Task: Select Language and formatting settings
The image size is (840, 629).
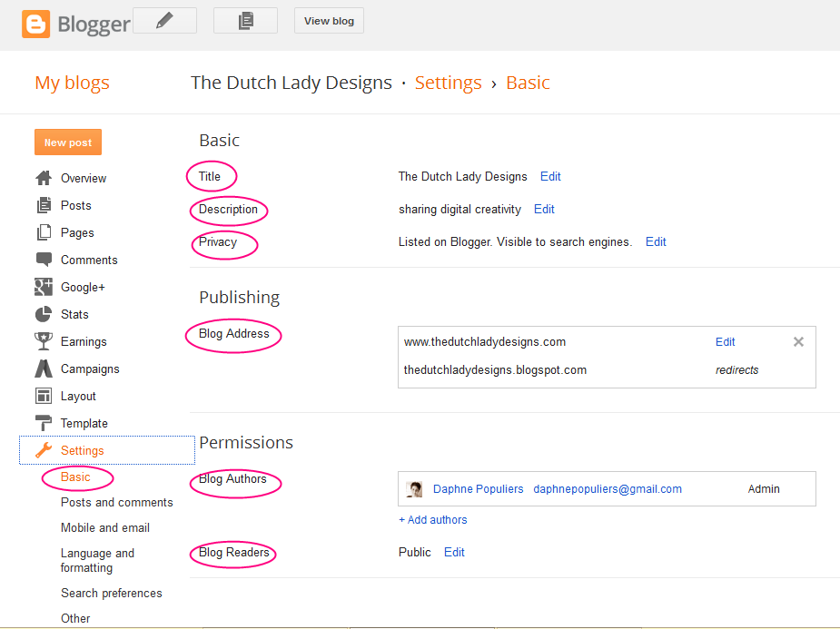Action: 97,560
